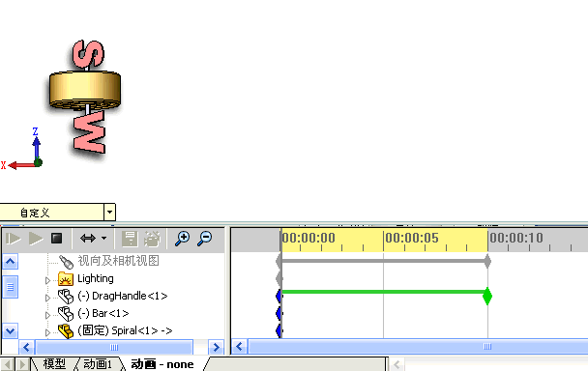Click the Play animation button

36,239
